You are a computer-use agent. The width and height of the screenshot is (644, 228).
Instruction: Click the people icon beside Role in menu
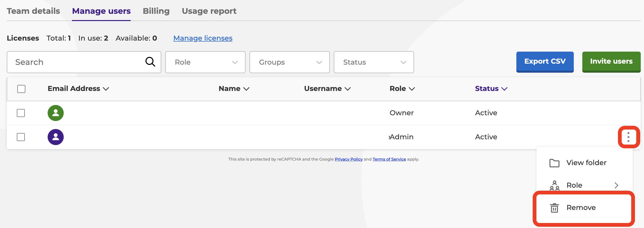[554, 185]
